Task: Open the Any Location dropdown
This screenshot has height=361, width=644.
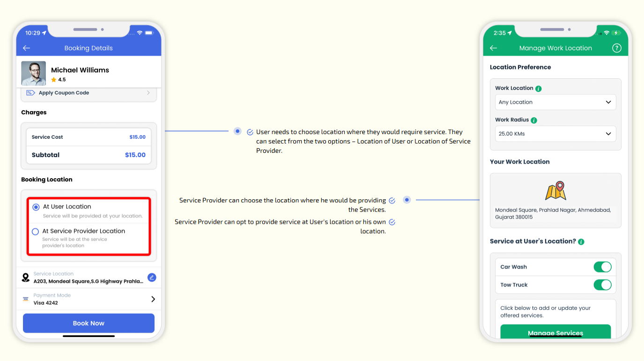Action: (555, 102)
